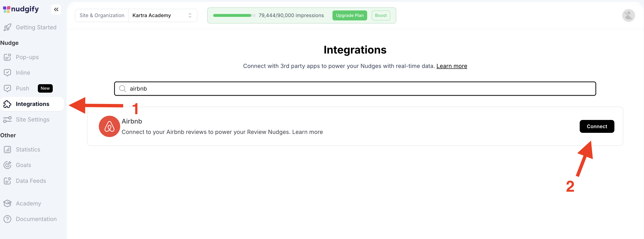Click the Airbnb logo icon
The width and height of the screenshot is (644, 239).
coord(109,126)
